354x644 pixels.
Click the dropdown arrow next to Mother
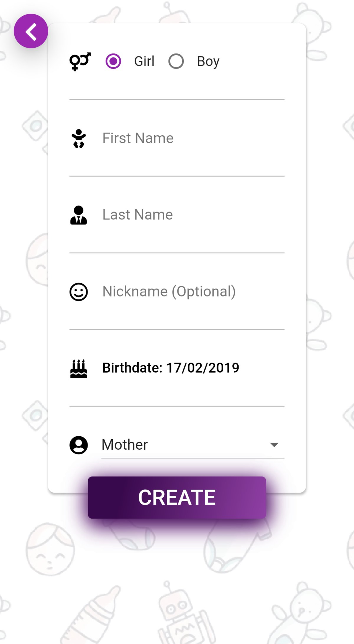point(274,445)
